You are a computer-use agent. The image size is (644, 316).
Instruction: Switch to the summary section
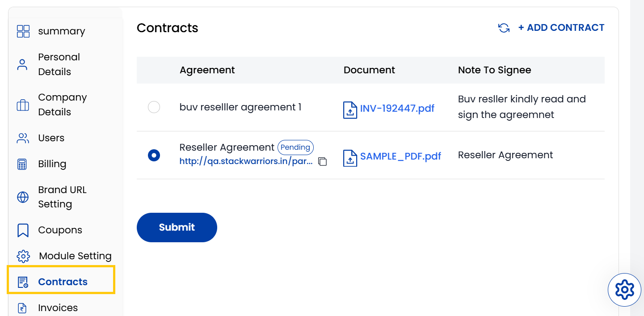click(62, 31)
